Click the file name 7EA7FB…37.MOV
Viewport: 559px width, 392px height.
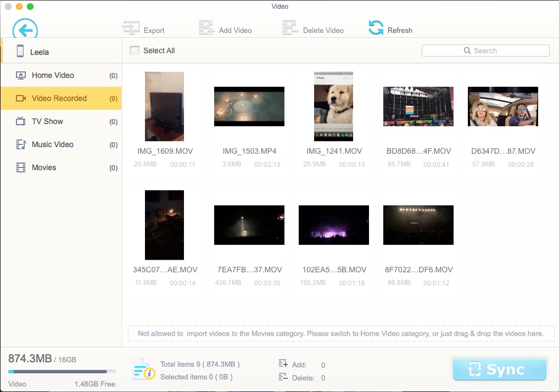coord(249,270)
